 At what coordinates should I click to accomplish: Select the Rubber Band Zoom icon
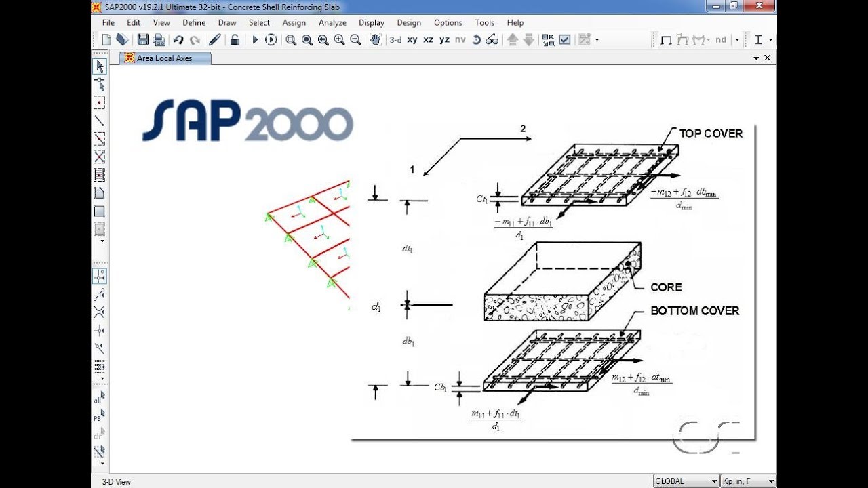pyautogui.click(x=291, y=40)
